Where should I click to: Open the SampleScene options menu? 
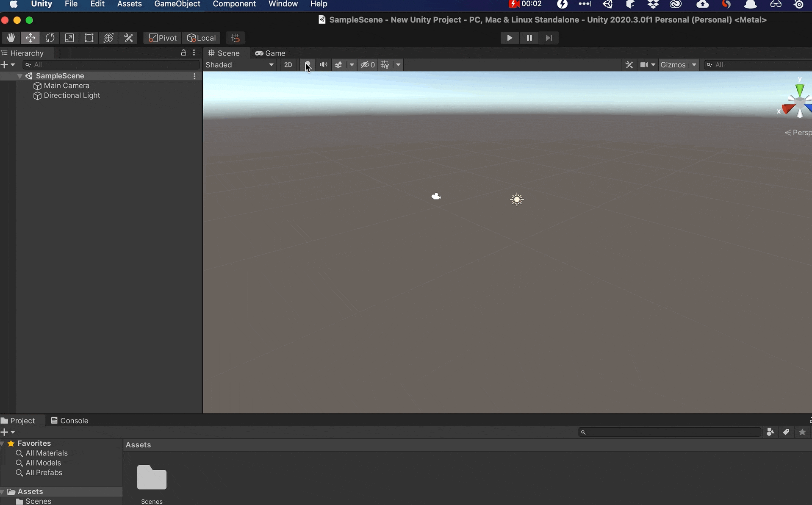194,76
